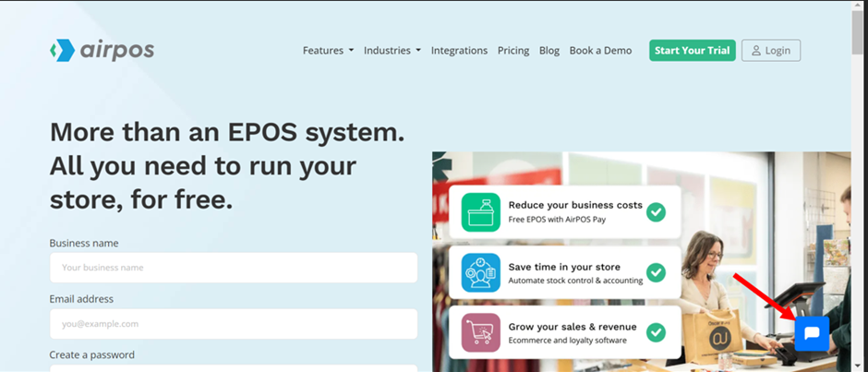Viewport: 868px width, 372px height.
Task: Click the Login button
Action: (771, 51)
